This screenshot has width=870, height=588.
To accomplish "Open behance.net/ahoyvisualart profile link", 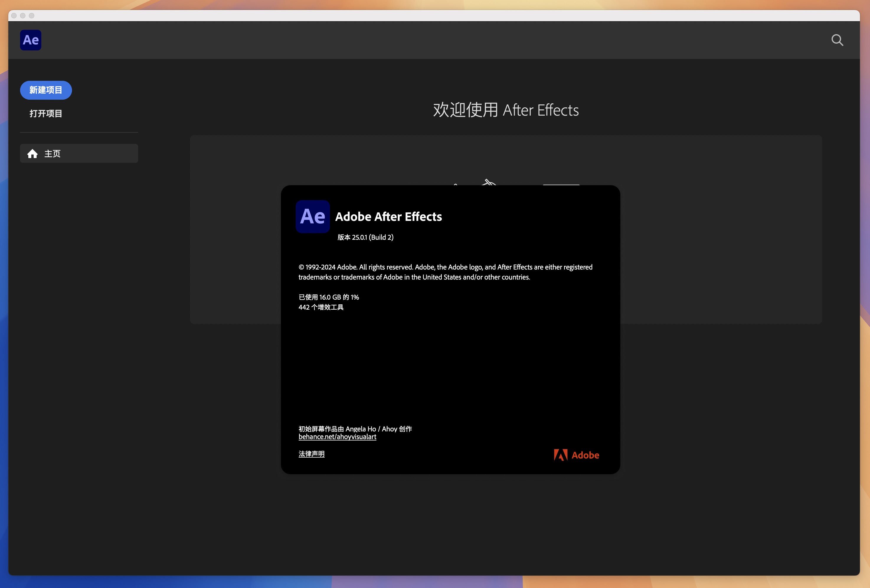I will (x=338, y=437).
